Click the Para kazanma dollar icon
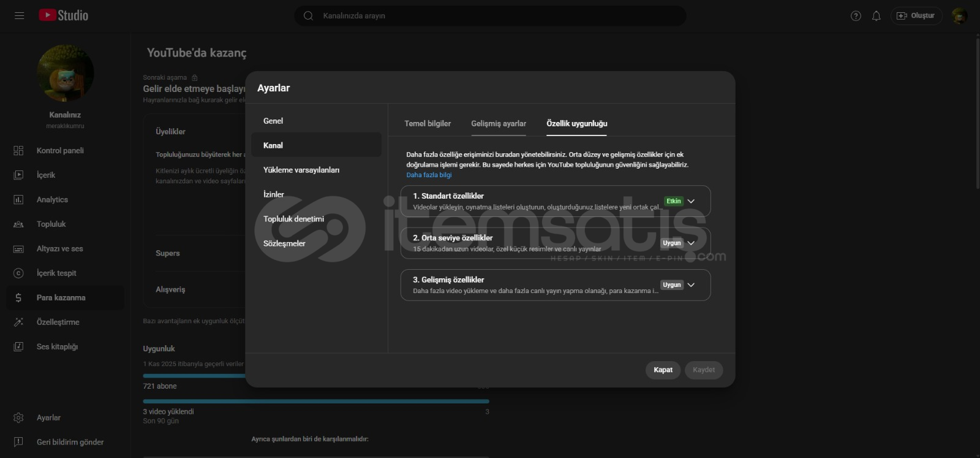Screen dimensions: 980x458 pyautogui.click(x=18, y=297)
